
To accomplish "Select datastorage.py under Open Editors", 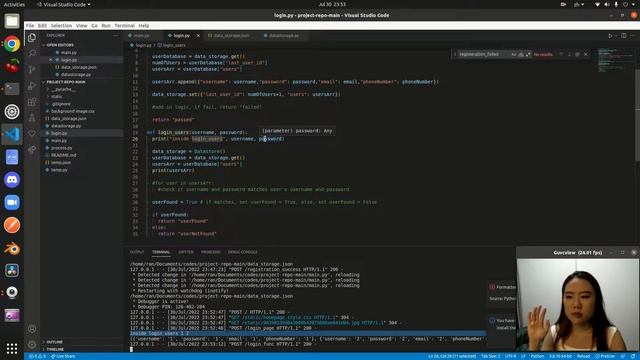I will (x=76, y=75).
